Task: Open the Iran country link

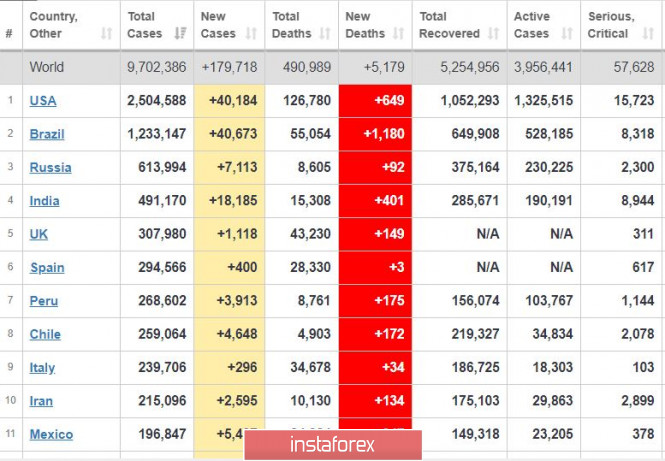Action: [41, 401]
